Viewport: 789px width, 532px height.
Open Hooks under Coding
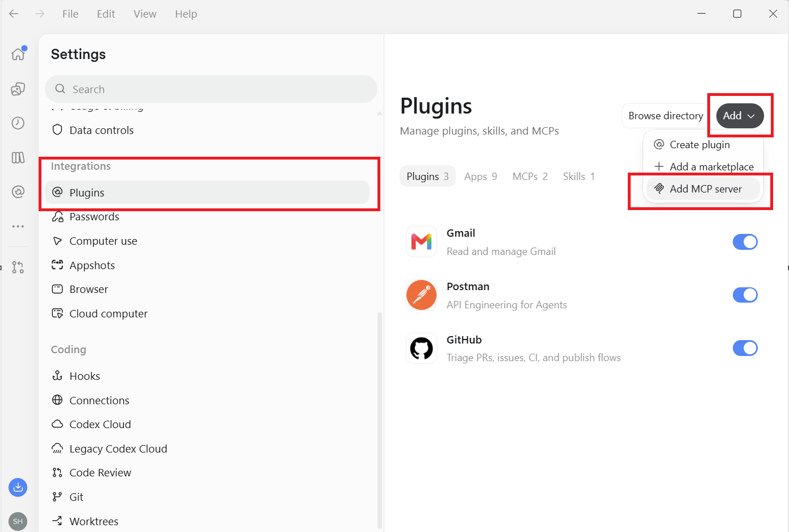[x=207, y=376]
